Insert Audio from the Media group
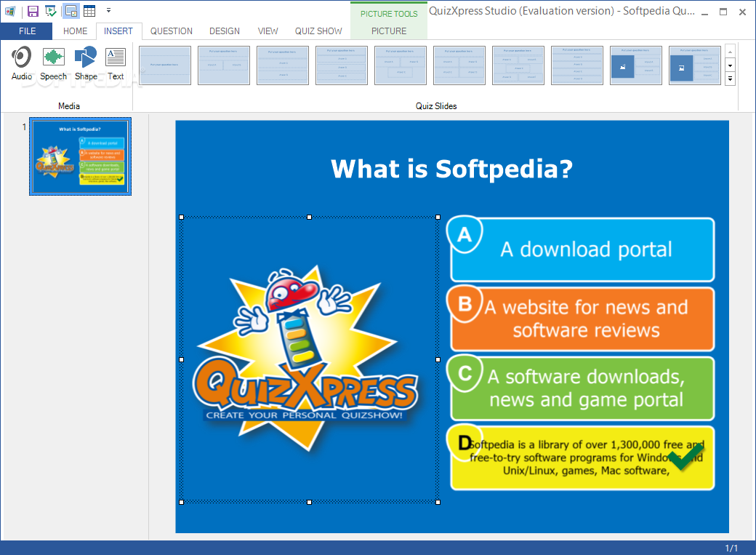The image size is (756, 555). (22, 63)
